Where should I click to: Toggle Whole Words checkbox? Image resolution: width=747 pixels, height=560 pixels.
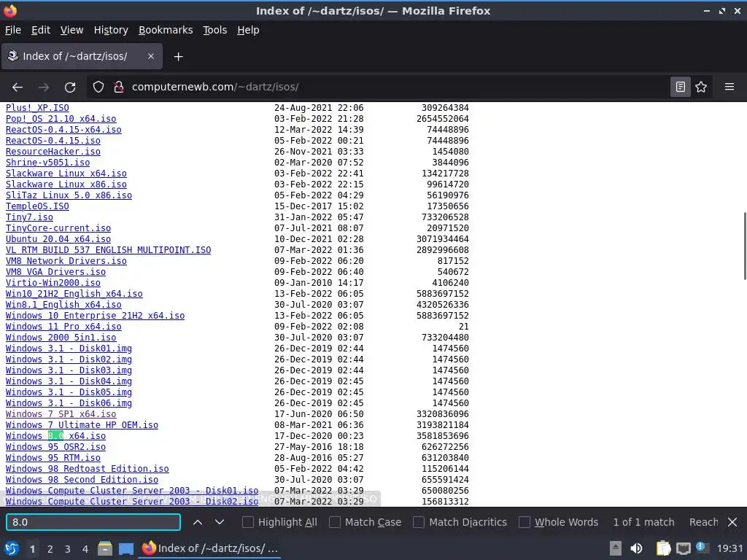(524, 522)
